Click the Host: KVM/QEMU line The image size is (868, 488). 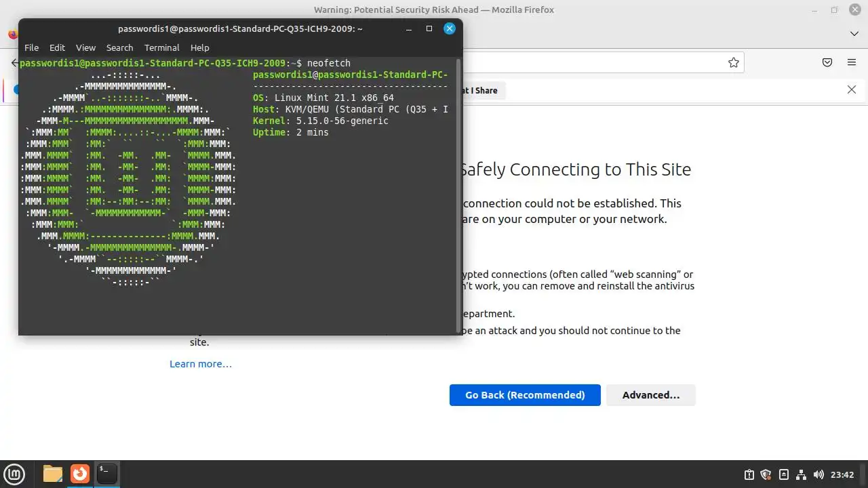(351, 109)
